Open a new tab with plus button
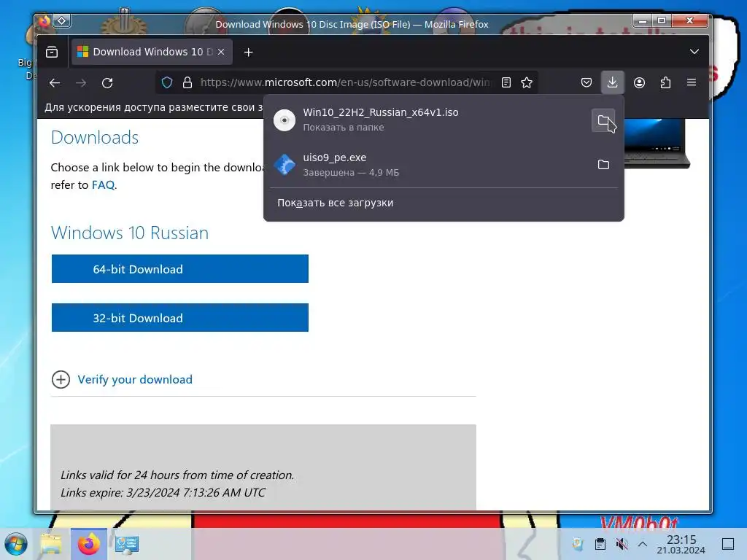 (x=248, y=52)
